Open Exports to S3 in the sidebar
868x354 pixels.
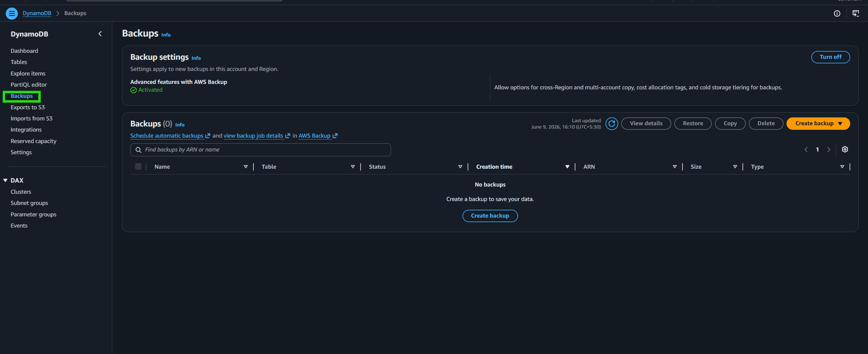pos(28,107)
